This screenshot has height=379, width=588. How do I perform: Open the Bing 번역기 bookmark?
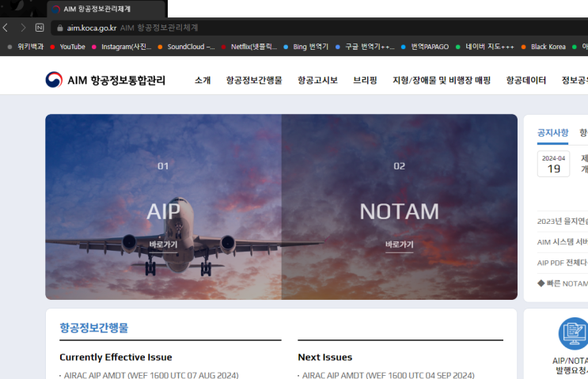[x=306, y=47]
